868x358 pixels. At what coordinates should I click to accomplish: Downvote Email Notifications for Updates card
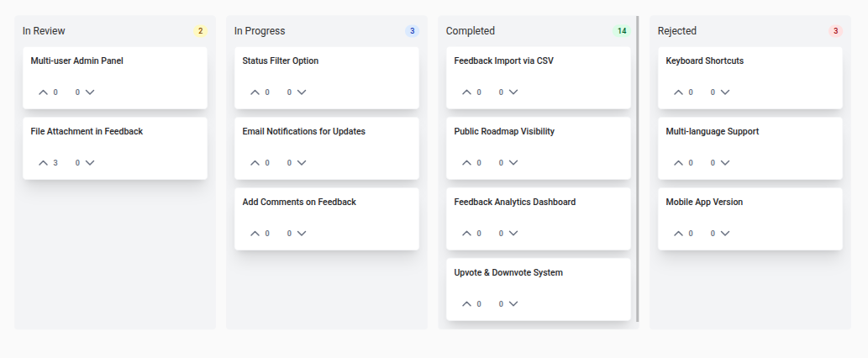pos(302,163)
